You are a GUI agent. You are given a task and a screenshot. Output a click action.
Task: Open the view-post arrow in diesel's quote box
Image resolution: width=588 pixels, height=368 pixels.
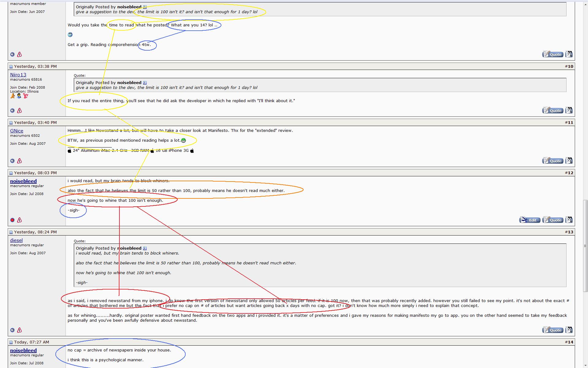click(x=145, y=248)
